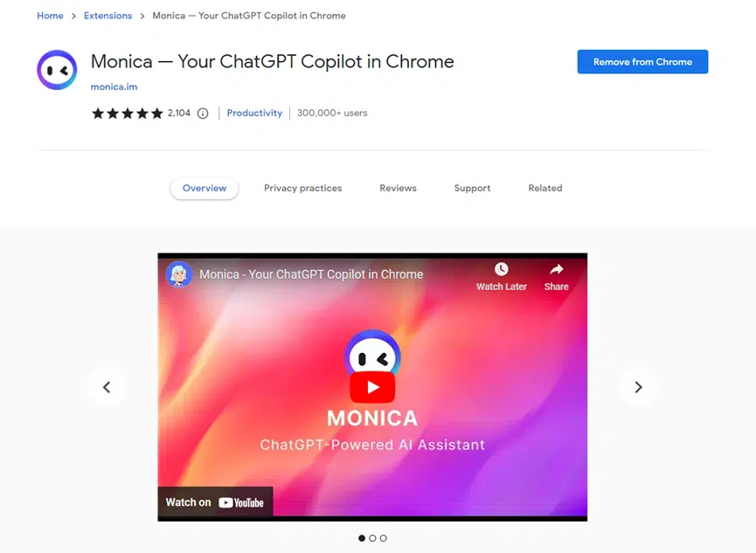Go to previous carousel slide
756x553 pixels.
[107, 387]
